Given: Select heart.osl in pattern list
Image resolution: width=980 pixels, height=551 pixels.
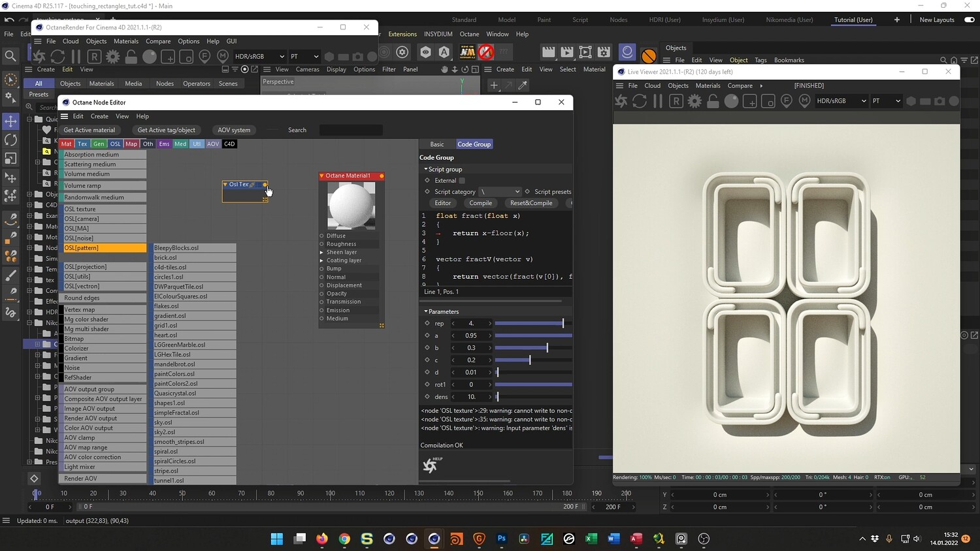Looking at the screenshot, I should pyautogui.click(x=194, y=336).
